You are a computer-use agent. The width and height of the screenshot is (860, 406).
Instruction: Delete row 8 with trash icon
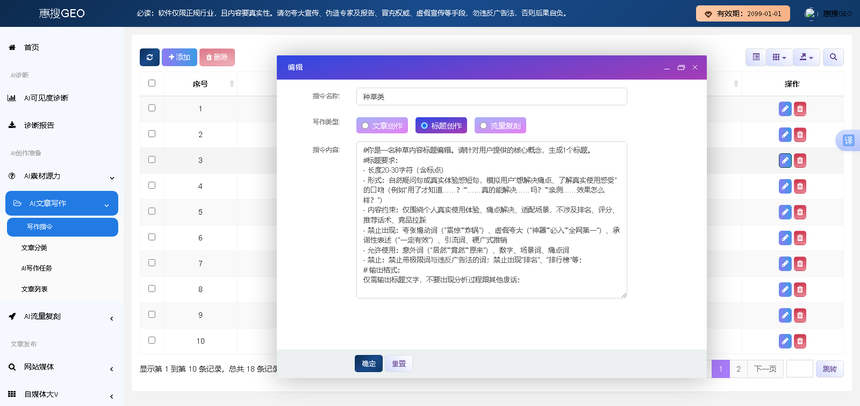point(800,289)
